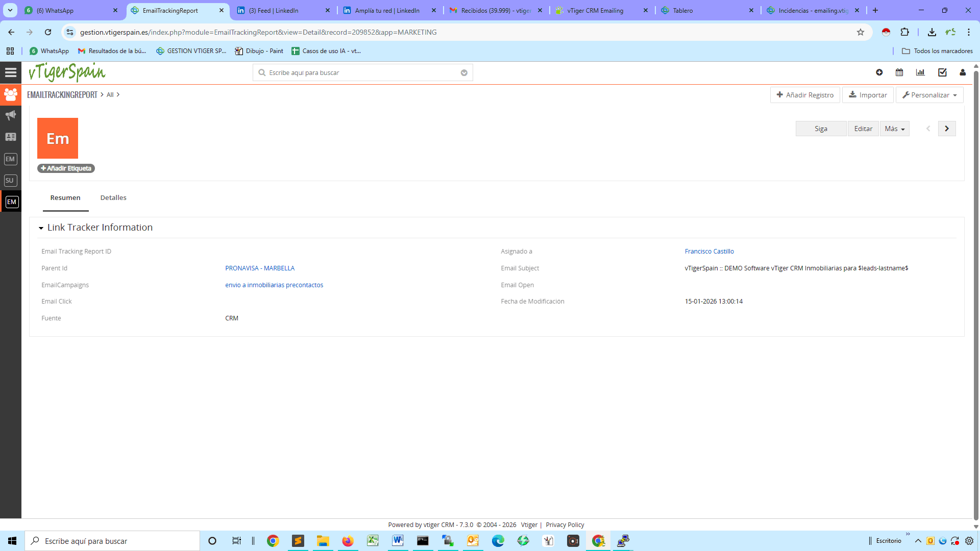Click the Añadir Registro button
Viewport: 980px width, 551px height.
pos(805,95)
